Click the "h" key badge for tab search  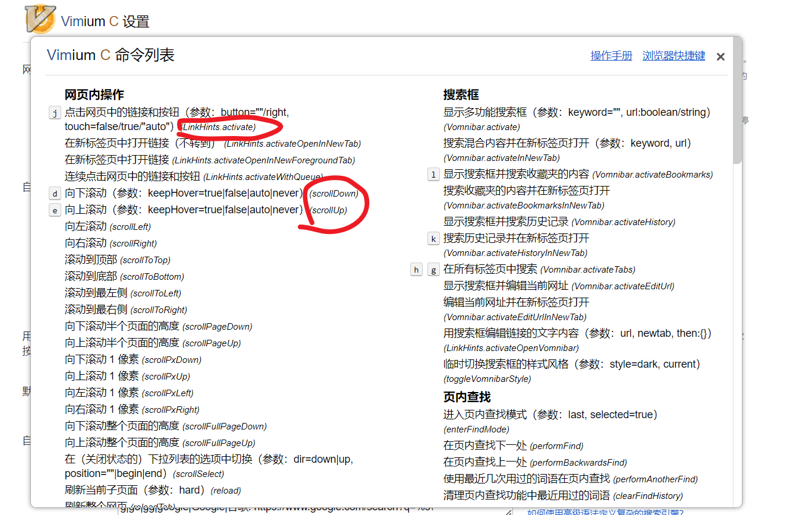tap(416, 269)
